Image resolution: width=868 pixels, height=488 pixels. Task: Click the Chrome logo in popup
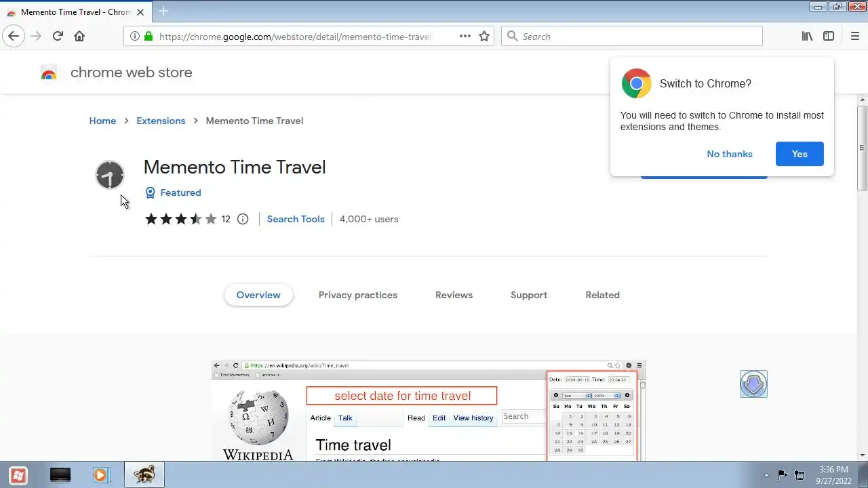(636, 83)
